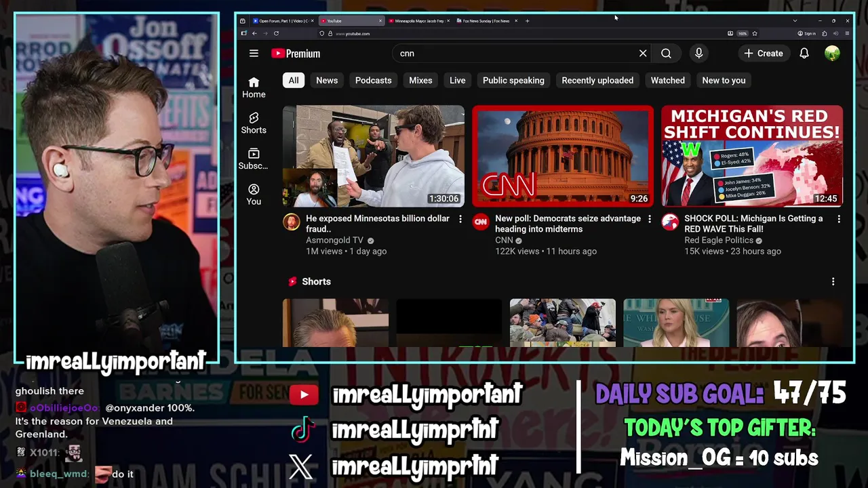
Task: Open the YouTube hamburger guide menu
Action: point(254,54)
